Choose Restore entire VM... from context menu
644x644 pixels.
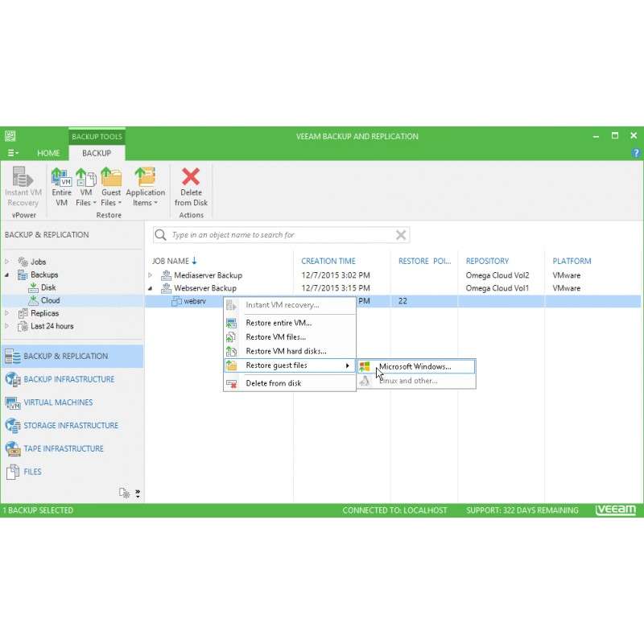point(290,323)
